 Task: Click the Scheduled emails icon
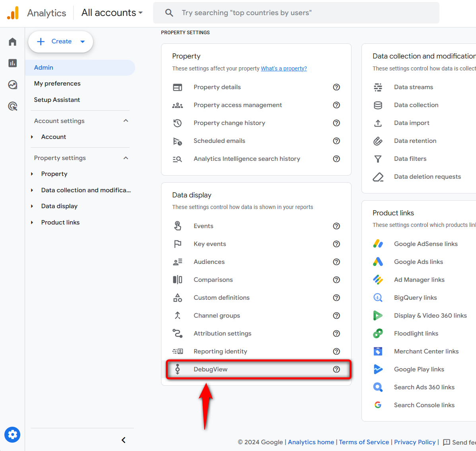point(178,141)
